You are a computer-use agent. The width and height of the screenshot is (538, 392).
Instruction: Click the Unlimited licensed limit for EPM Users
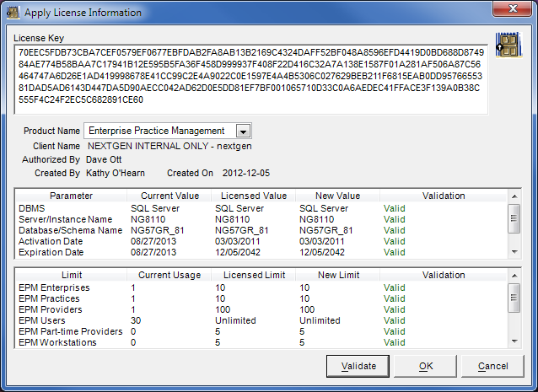point(235,320)
